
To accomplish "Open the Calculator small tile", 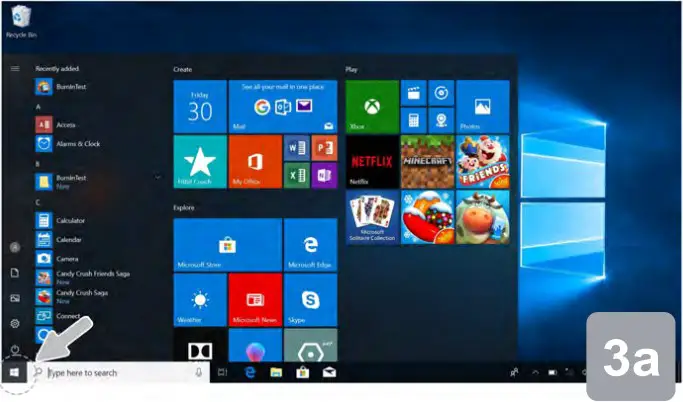I will coord(413,120).
